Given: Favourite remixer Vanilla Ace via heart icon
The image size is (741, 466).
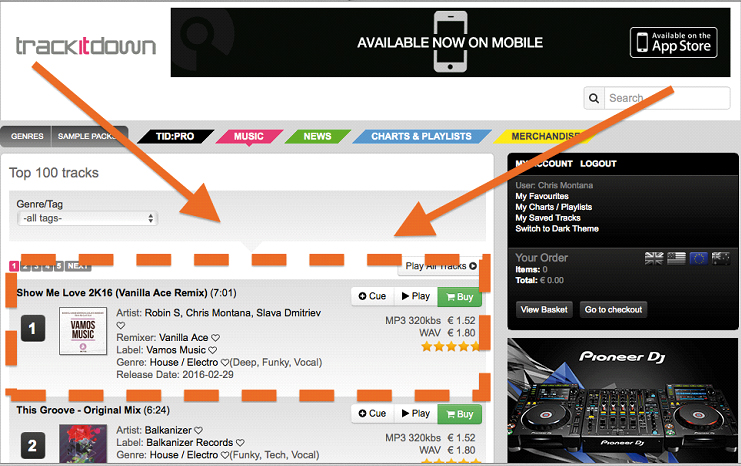Looking at the screenshot, I should 215,338.
